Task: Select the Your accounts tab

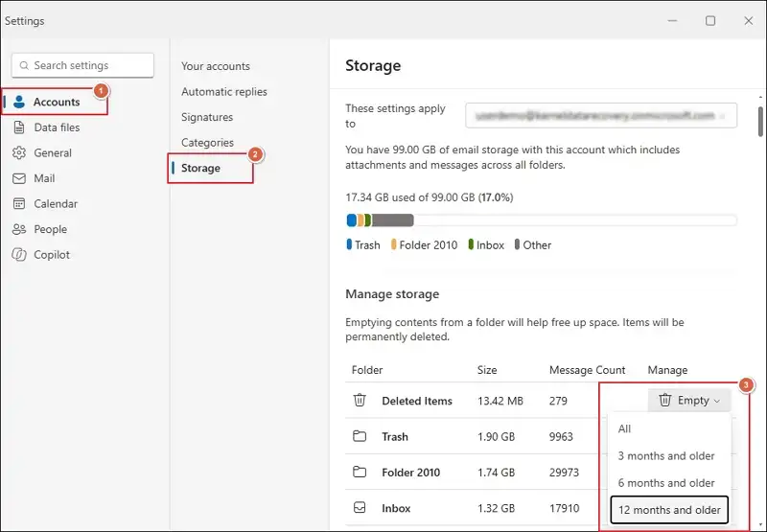Action: (x=215, y=66)
